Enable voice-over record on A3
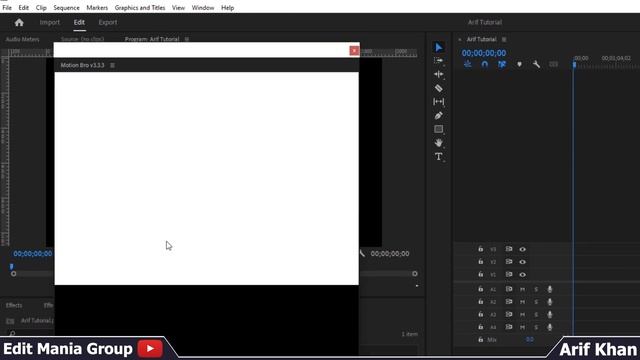 point(550,315)
